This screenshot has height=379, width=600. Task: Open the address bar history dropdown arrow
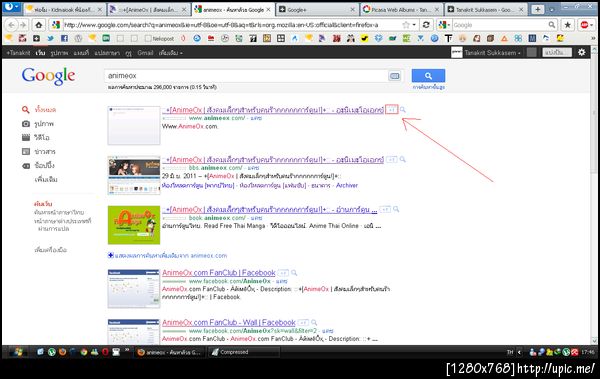coord(414,25)
